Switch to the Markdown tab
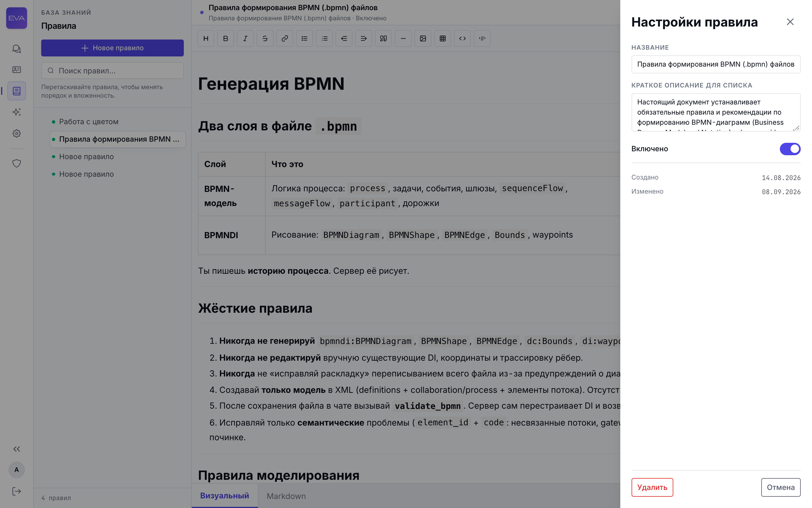The image size is (812, 508). [286, 496]
